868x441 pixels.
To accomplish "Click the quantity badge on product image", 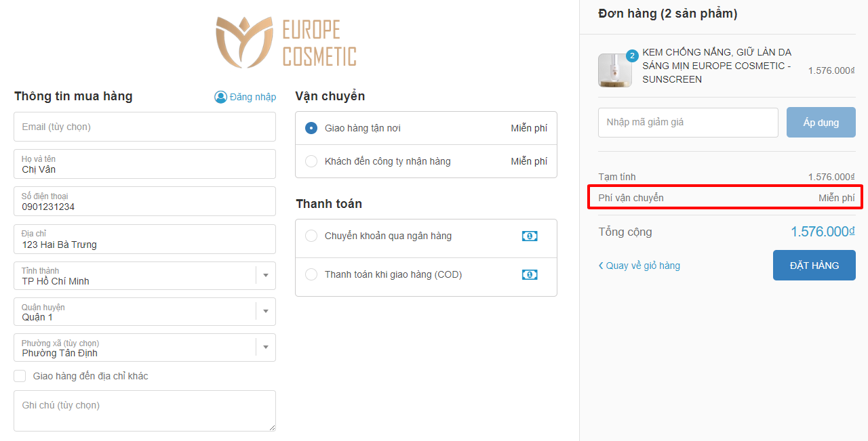I will (x=632, y=56).
